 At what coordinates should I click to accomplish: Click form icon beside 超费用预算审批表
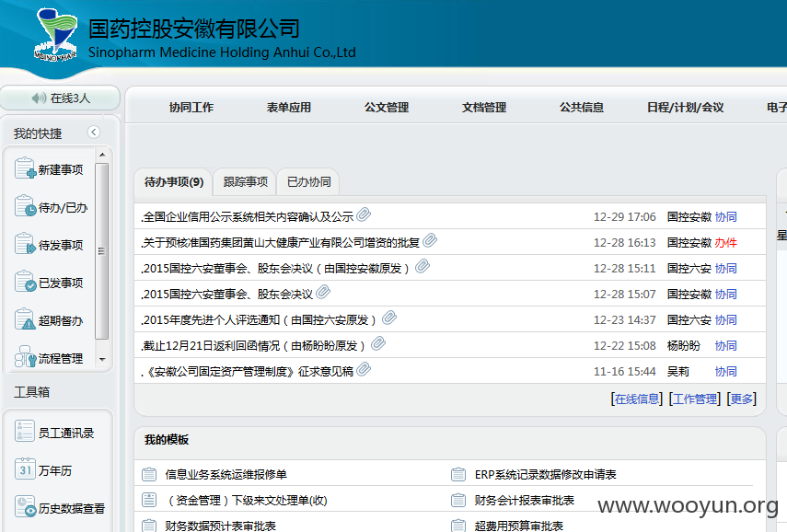click(x=458, y=526)
